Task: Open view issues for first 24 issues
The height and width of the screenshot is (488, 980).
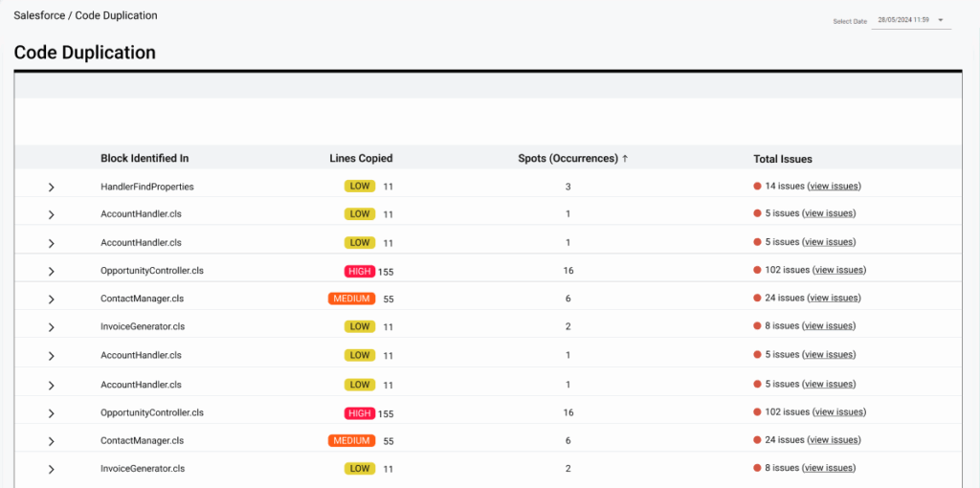Action: [835, 299]
